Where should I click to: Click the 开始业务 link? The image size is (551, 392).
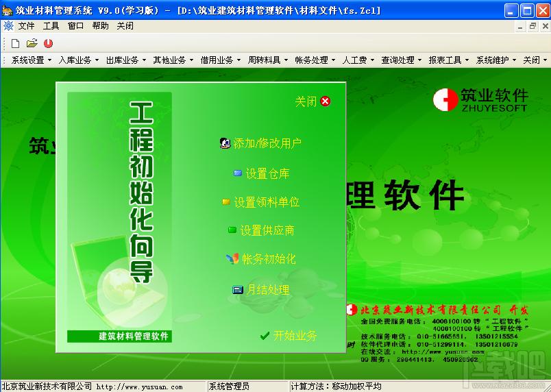(295, 335)
